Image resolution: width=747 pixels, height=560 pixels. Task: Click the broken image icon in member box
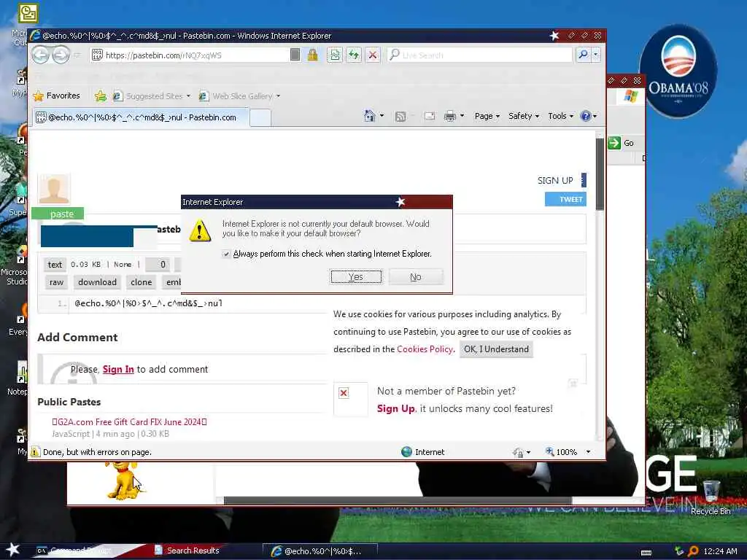[344, 393]
